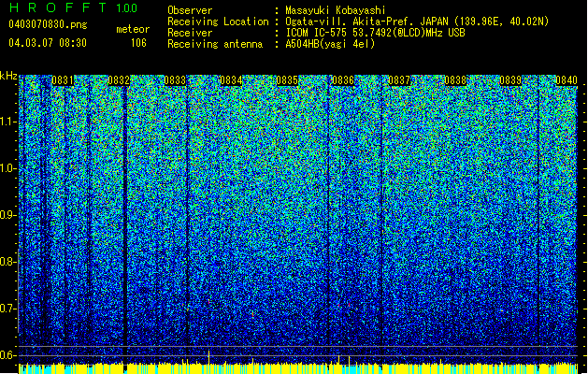588x374 pixels.
Task: Click the Receiving Location value text
Action: 417,22
